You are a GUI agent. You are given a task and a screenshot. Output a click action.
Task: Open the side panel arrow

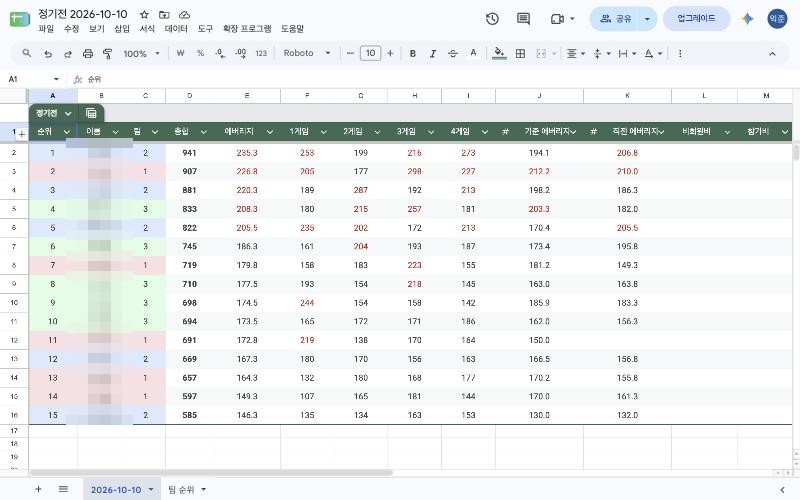pyautogui.click(x=782, y=489)
